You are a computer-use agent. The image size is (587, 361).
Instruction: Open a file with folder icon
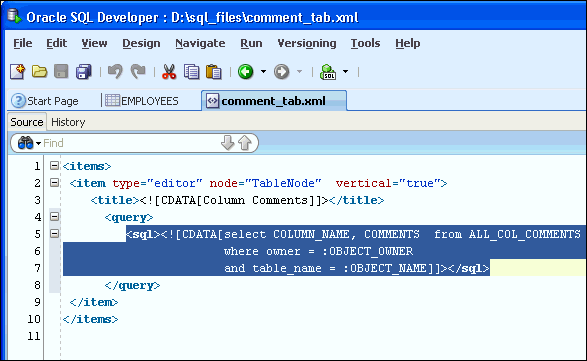click(39, 72)
